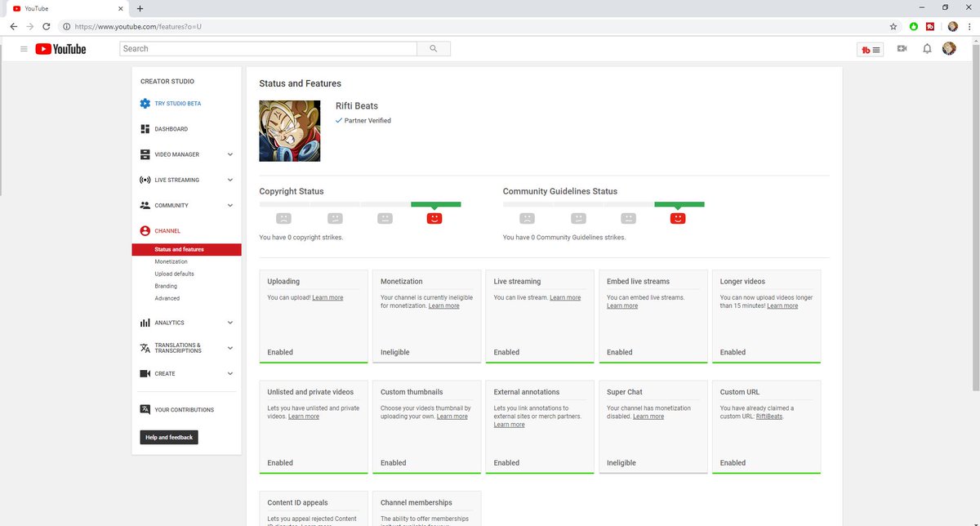
Task: Click the Try Studio Beta gear icon
Action: (145, 104)
